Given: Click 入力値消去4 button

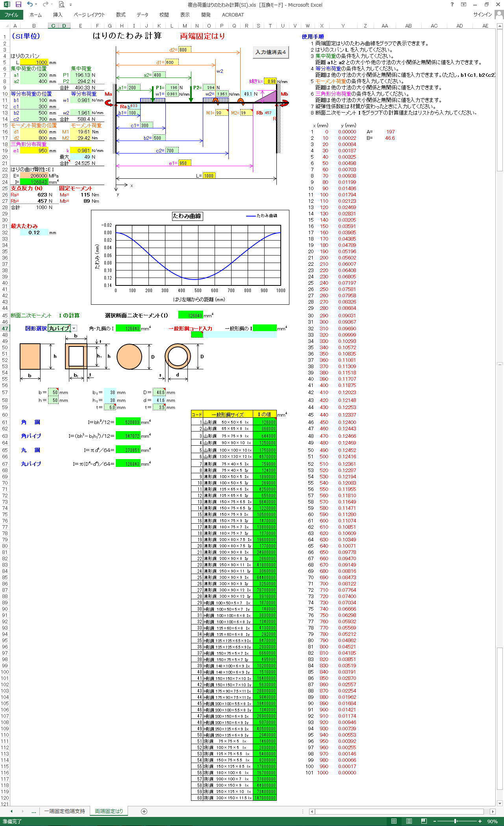Looking at the screenshot, I should pyautogui.click(x=271, y=52).
